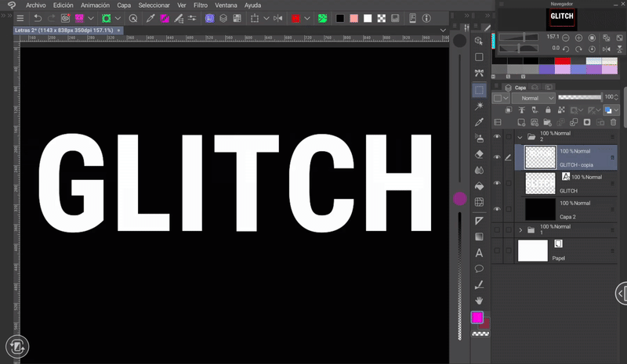Choose the Eyedropper tool

pos(479,122)
